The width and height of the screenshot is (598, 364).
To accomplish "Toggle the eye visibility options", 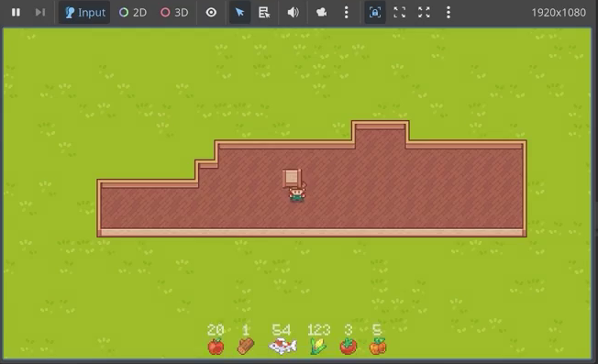I will (211, 12).
